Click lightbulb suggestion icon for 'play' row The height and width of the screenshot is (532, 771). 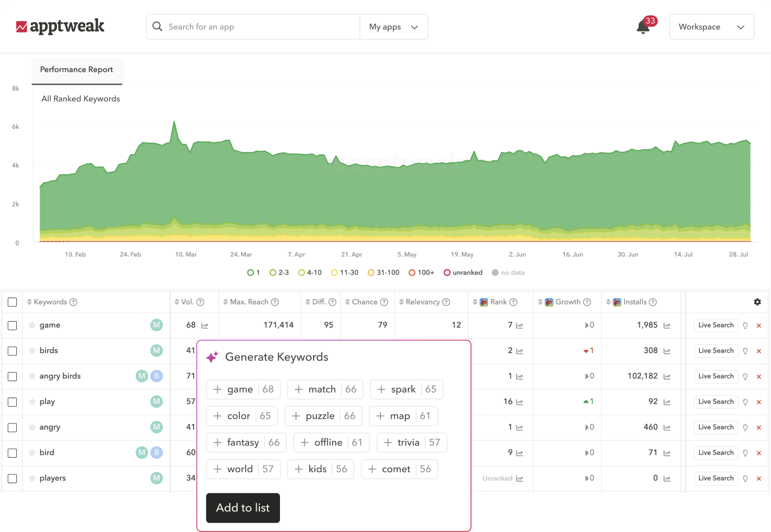745,402
